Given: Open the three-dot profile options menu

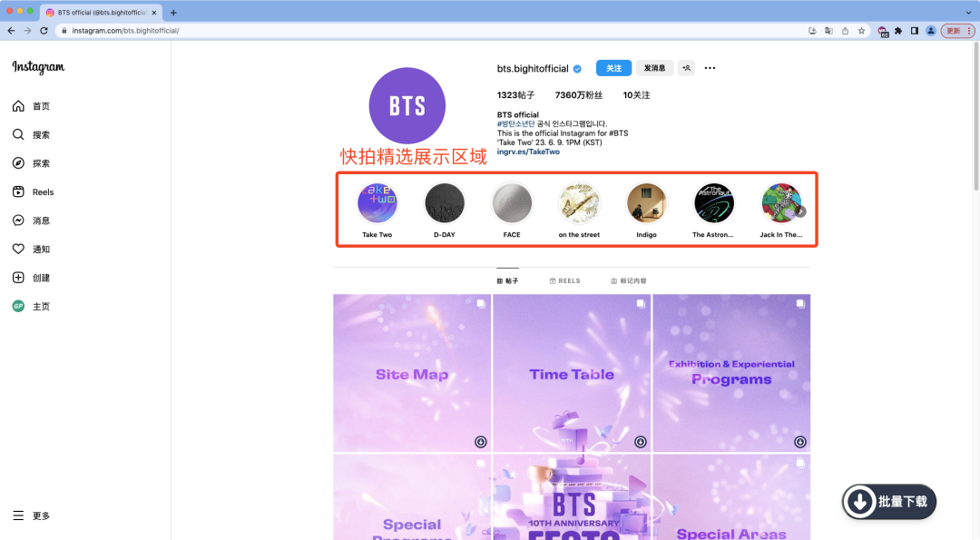Looking at the screenshot, I should 710,68.
